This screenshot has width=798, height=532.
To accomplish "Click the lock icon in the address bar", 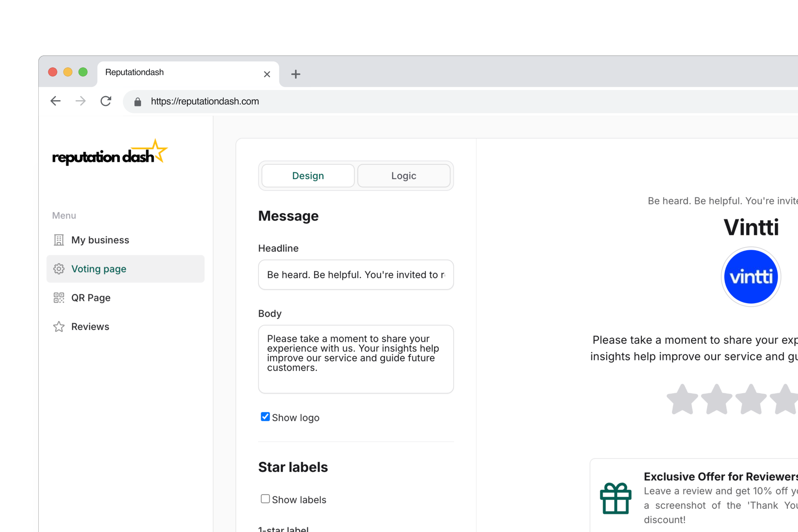I will click(138, 101).
